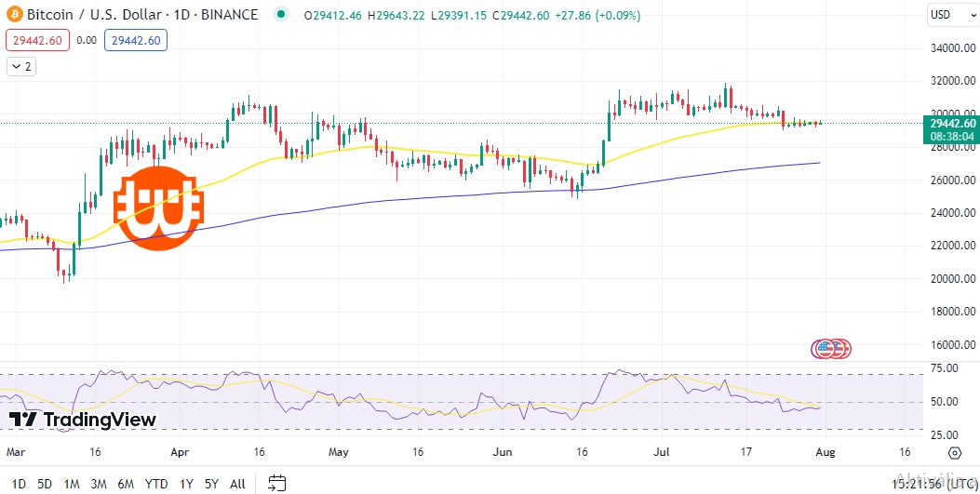Click the open value O29412.46 in header

click(x=333, y=14)
